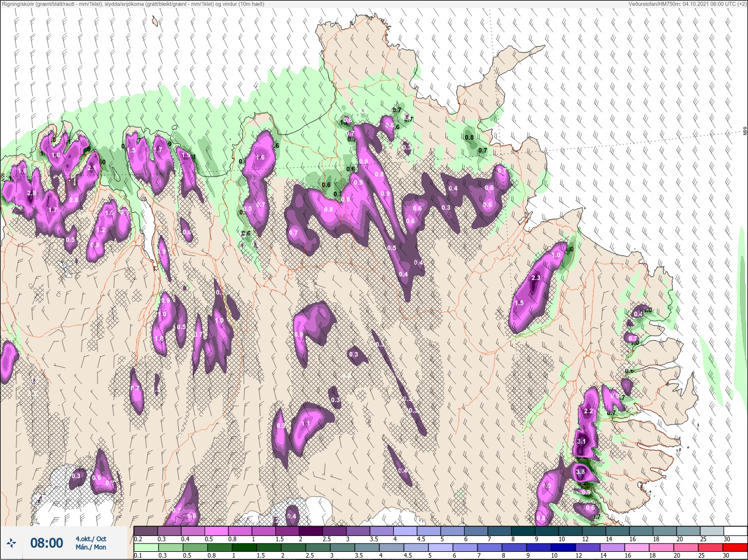Click the date label '4.okt./ Oct'

pyautogui.click(x=91, y=539)
